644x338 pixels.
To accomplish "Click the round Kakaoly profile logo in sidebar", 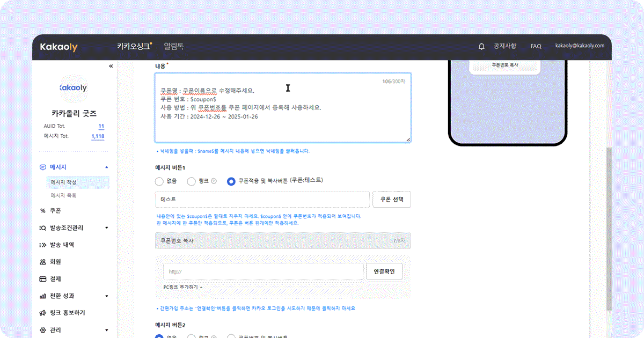I will point(73,87).
